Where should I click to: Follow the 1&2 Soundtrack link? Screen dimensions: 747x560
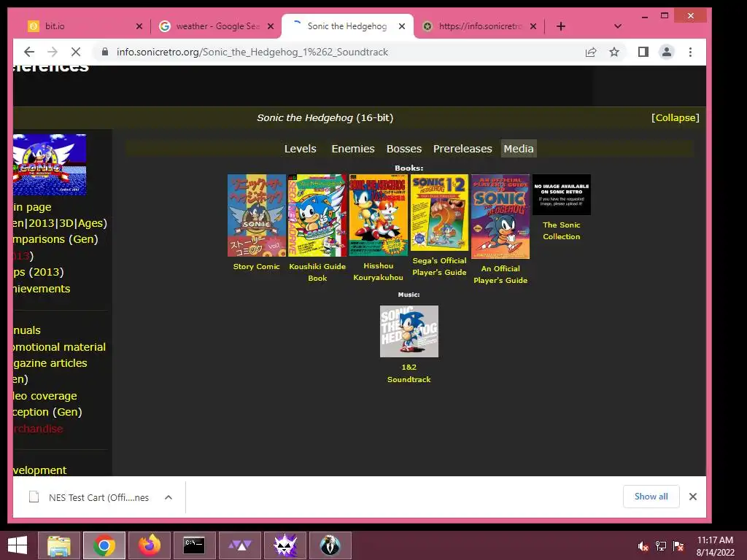click(x=409, y=373)
